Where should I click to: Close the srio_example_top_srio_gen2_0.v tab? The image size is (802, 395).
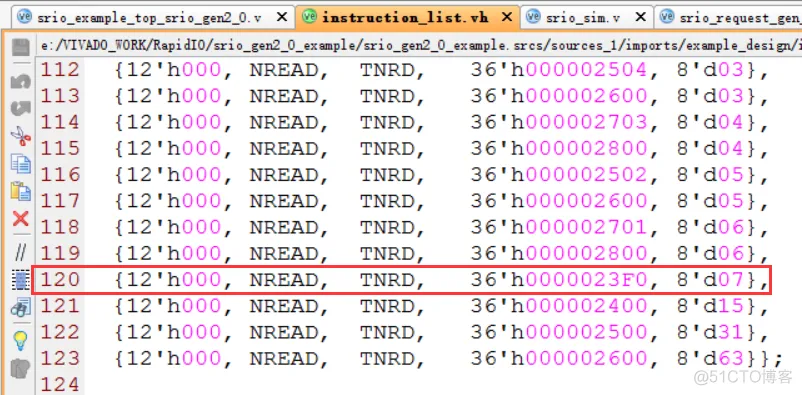click(x=281, y=17)
